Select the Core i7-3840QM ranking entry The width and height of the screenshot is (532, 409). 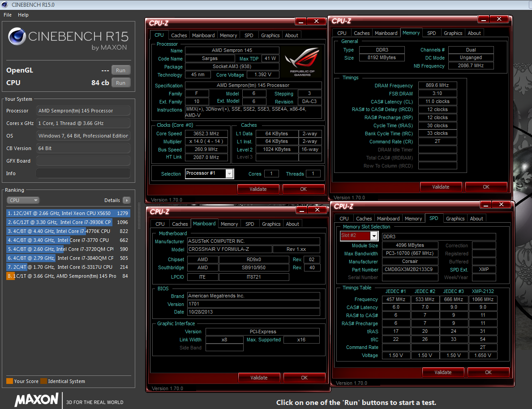(68, 258)
